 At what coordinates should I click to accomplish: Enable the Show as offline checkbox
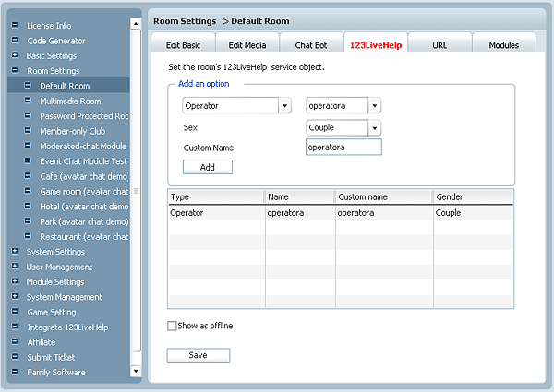(172, 326)
